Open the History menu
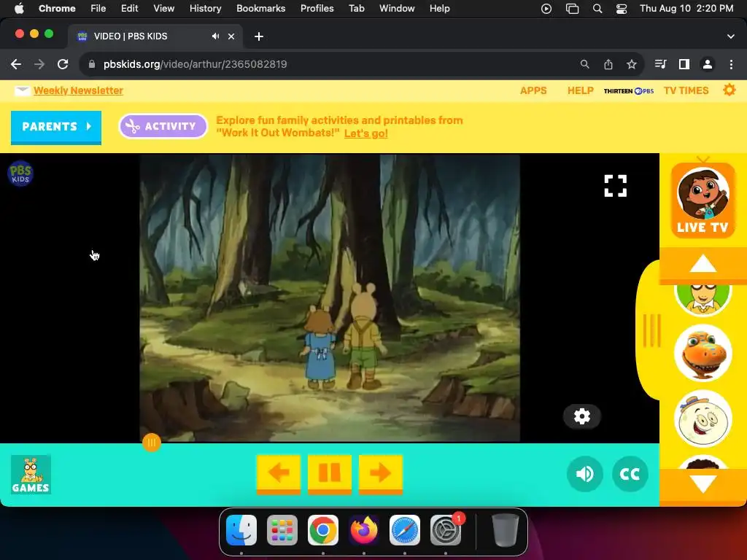 point(205,8)
